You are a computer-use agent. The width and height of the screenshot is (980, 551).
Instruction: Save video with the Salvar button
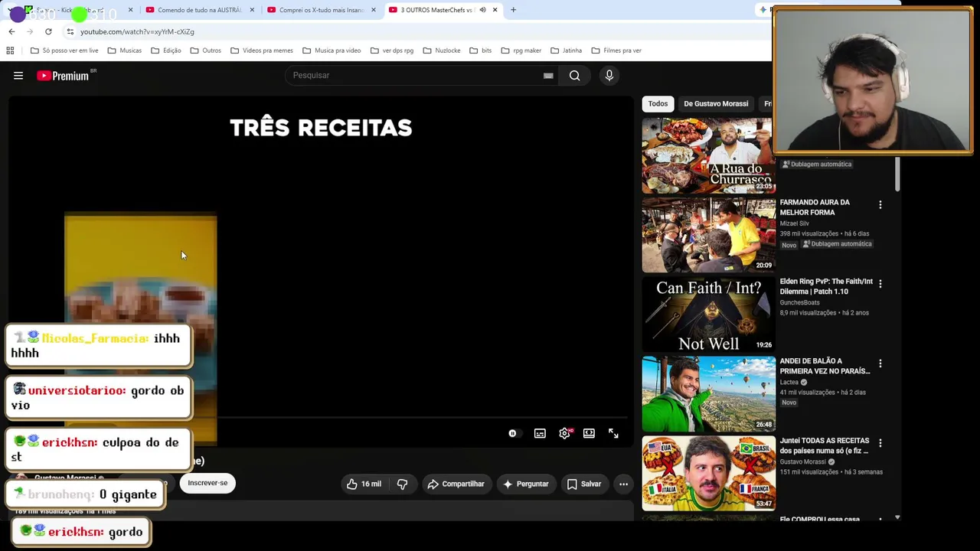pyautogui.click(x=584, y=484)
